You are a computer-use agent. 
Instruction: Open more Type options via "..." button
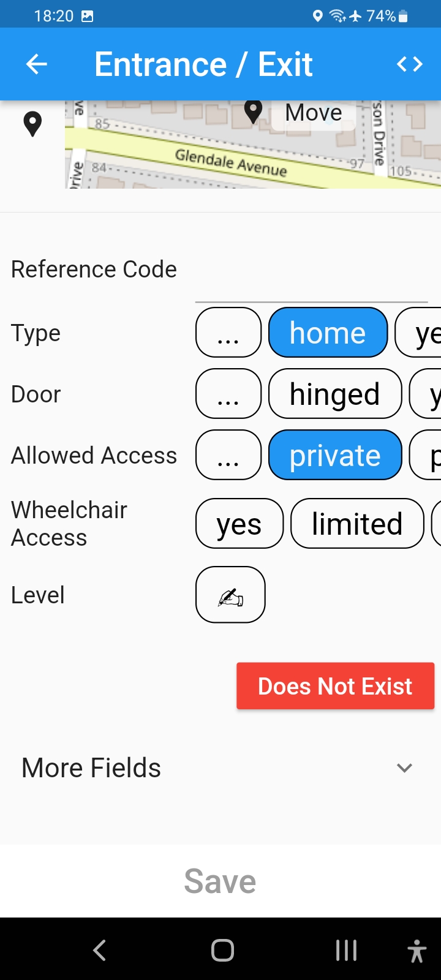coord(228,332)
